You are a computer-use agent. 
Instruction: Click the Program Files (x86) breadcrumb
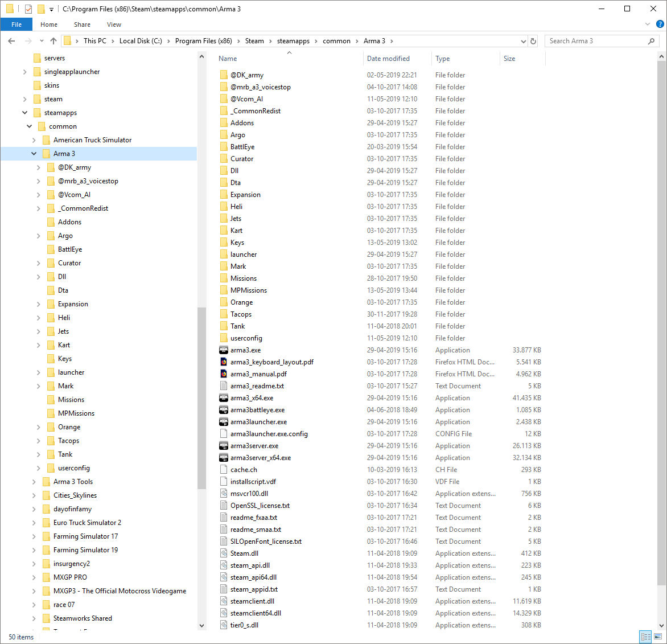[204, 41]
